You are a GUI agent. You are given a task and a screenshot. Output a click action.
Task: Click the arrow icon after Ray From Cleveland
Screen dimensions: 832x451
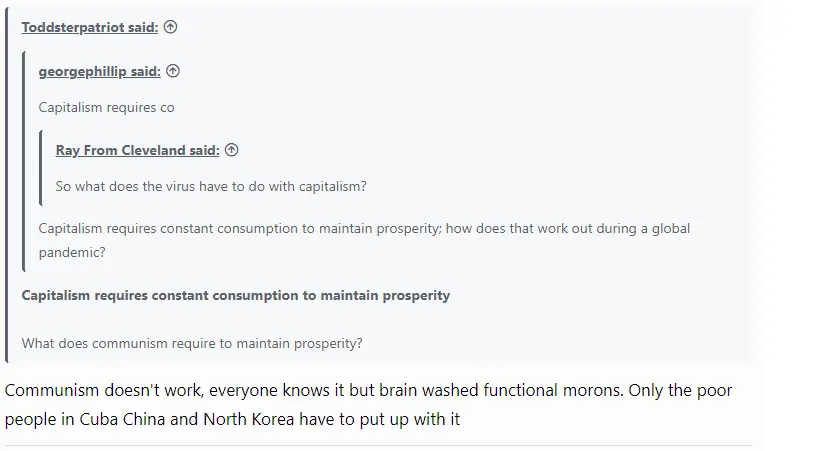tap(232, 150)
